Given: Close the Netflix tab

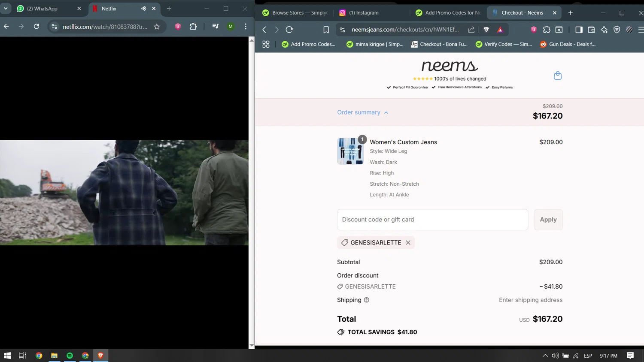Looking at the screenshot, I should (x=154, y=9).
